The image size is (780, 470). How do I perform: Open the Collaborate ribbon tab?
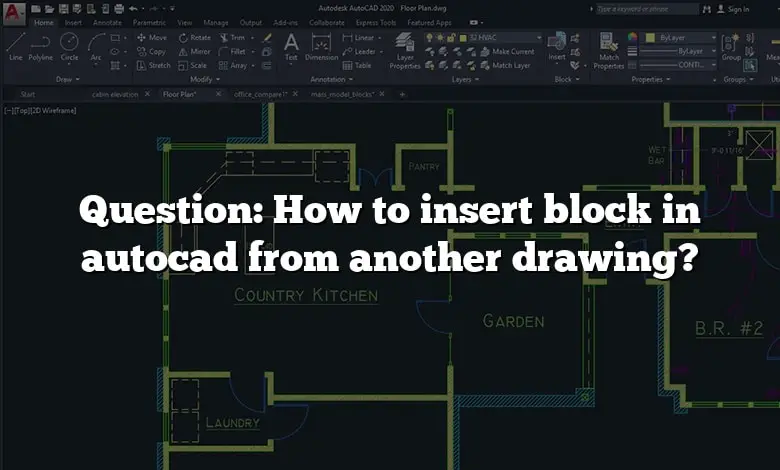pos(326,23)
